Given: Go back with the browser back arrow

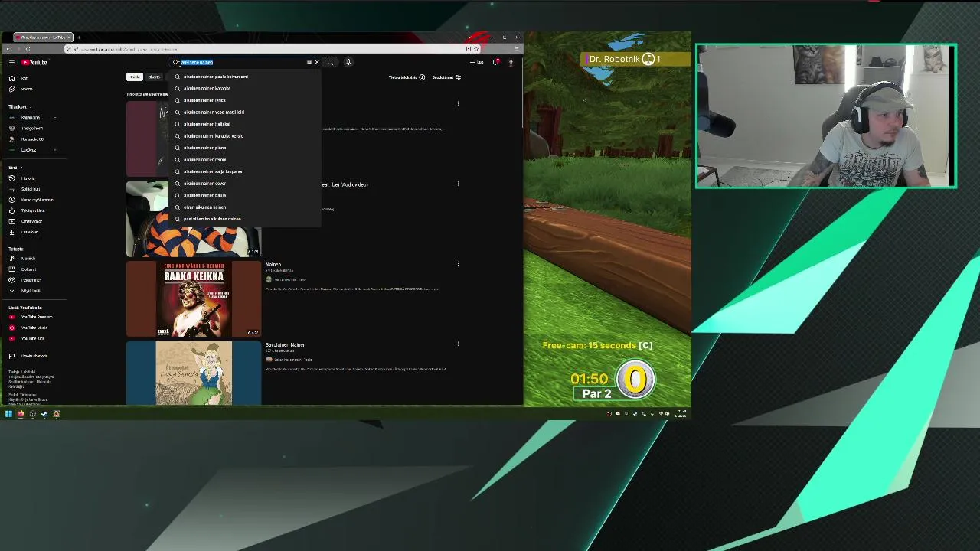Looking at the screenshot, I should coord(8,49).
